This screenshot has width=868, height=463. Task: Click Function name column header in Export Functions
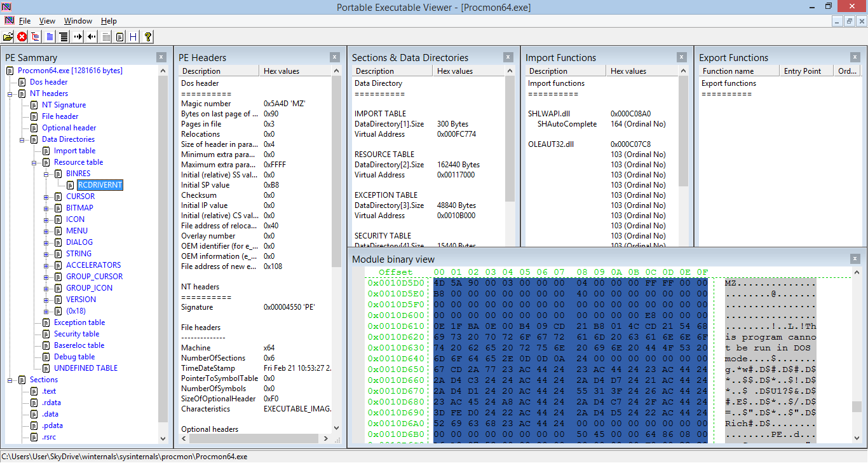click(x=739, y=71)
